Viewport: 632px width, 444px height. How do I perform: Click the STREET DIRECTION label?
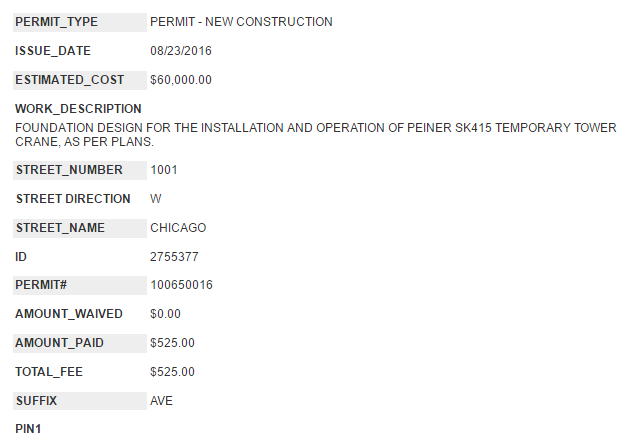coord(73,199)
